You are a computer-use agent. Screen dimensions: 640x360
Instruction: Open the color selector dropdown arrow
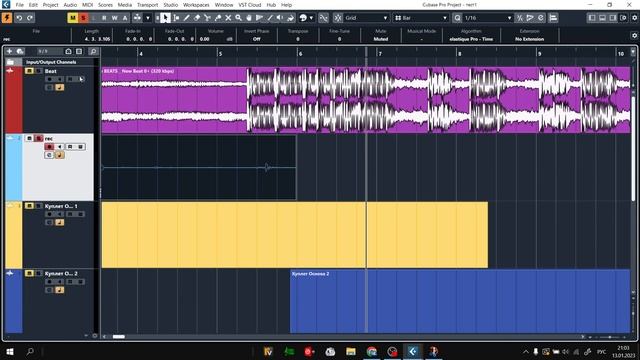(311, 18)
